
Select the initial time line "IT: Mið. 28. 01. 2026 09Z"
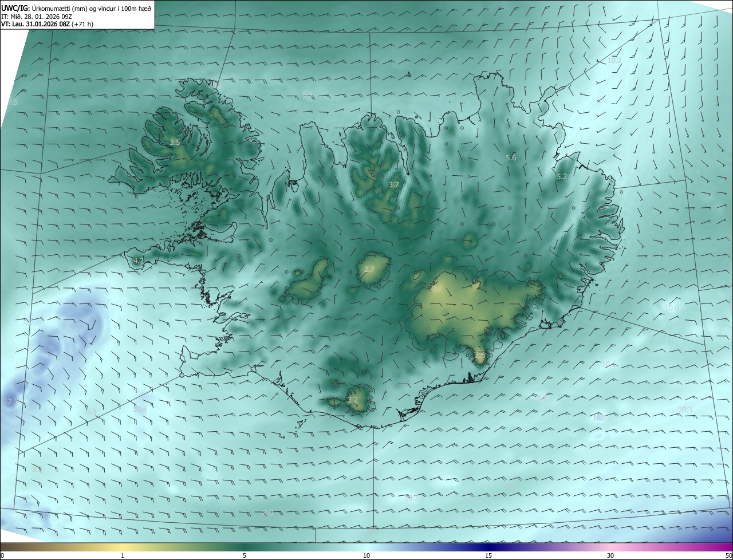(36, 16)
